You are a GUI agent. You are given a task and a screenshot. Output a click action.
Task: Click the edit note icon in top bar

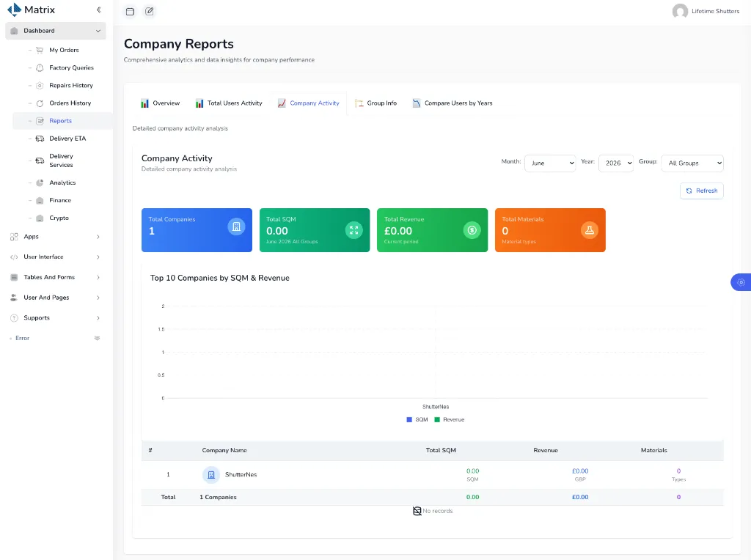pyautogui.click(x=150, y=12)
